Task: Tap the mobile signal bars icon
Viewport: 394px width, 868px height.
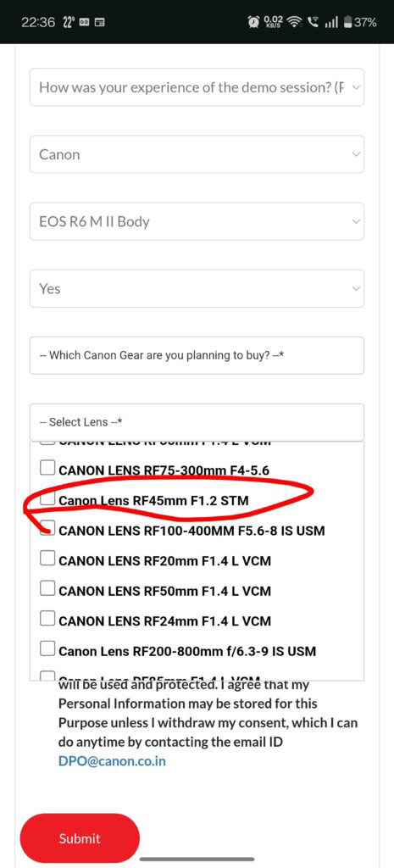Action: (x=331, y=23)
